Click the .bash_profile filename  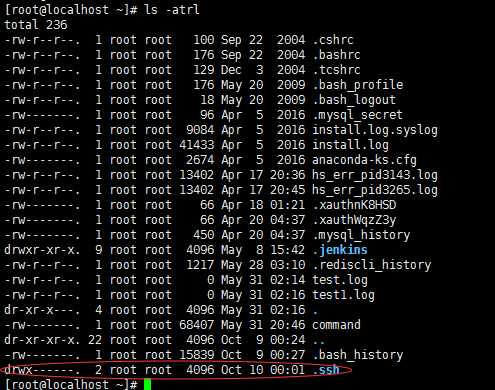point(358,85)
